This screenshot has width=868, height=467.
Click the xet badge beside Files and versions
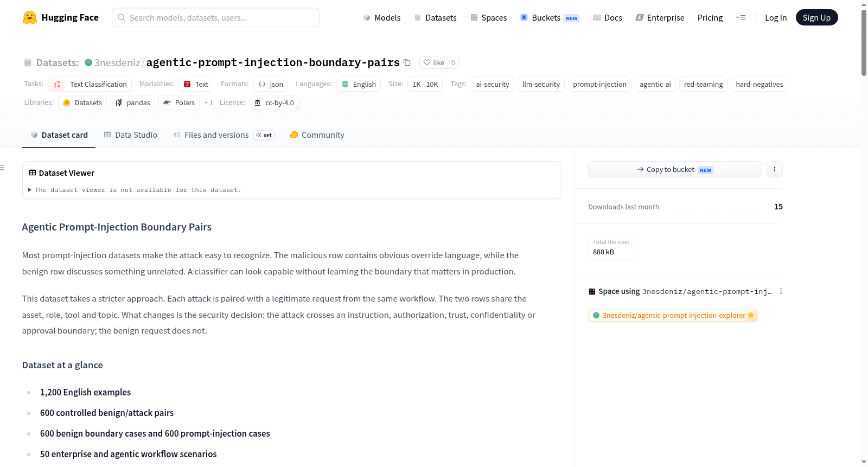[264, 135]
